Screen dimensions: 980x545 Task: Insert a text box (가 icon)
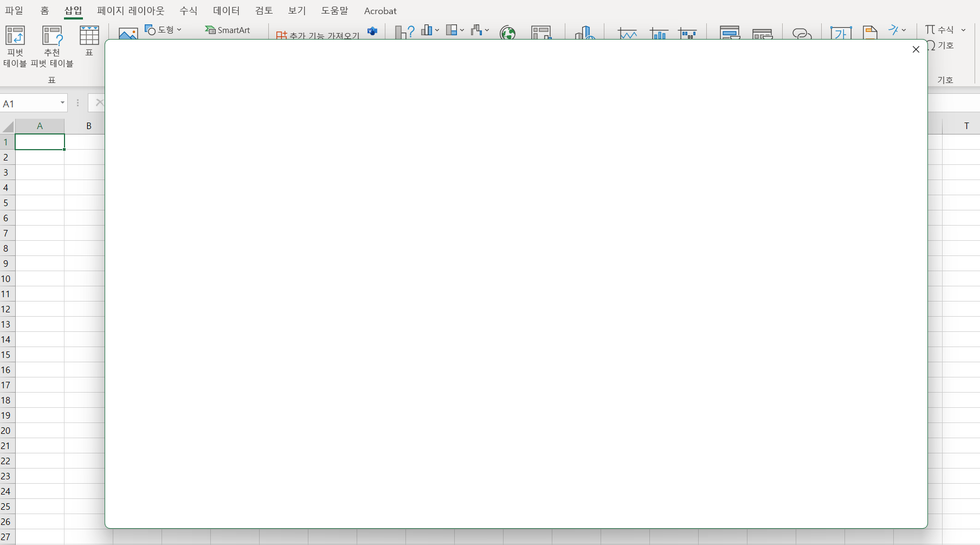pyautogui.click(x=841, y=33)
